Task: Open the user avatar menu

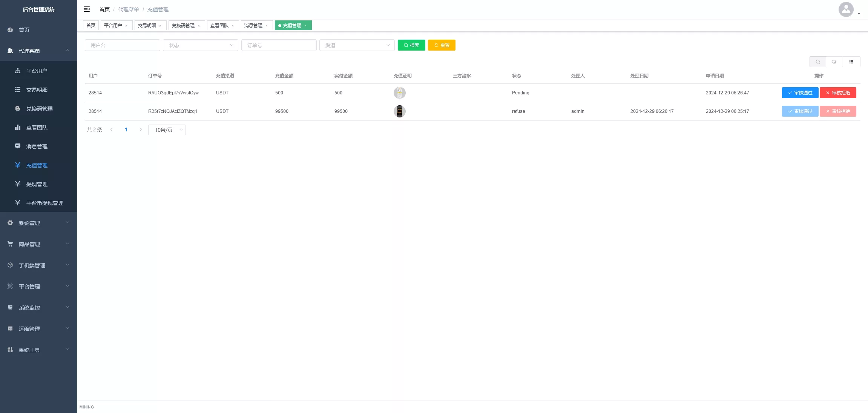Action: click(846, 9)
